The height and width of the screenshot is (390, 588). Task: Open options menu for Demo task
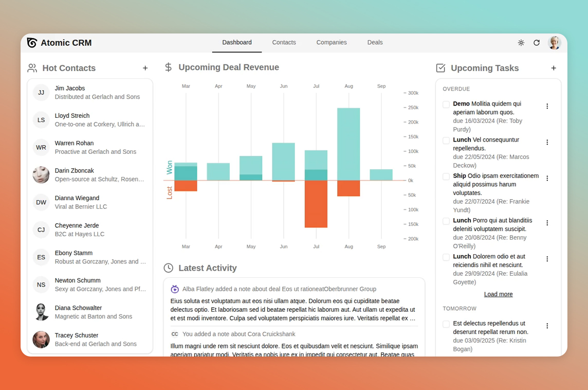547,107
